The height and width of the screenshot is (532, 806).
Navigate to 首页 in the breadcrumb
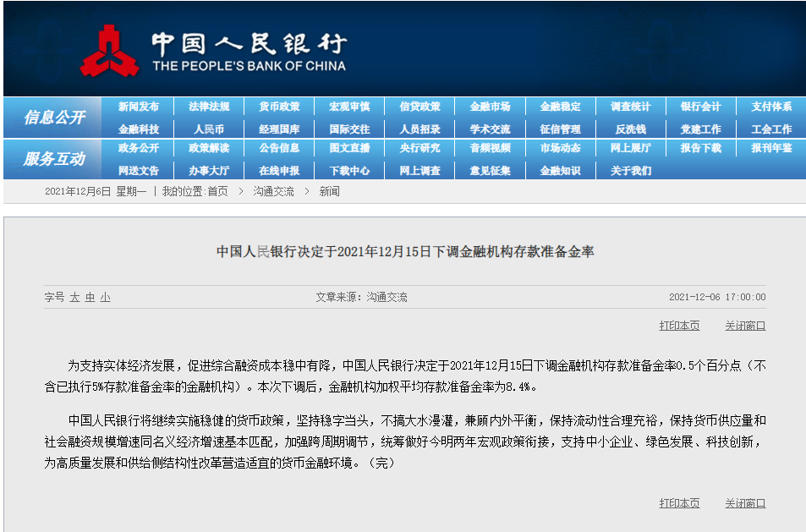pos(217,192)
